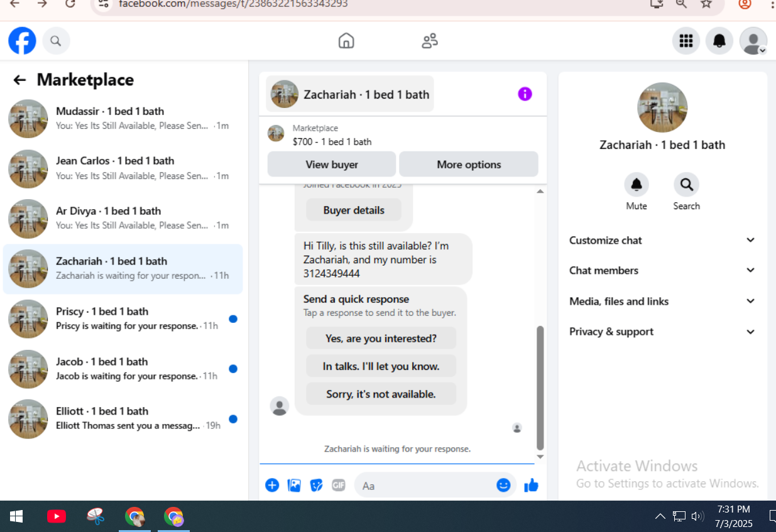Image resolution: width=776 pixels, height=532 pixels.
Task: Open the Windows Start menu
Action: [16, 516]
